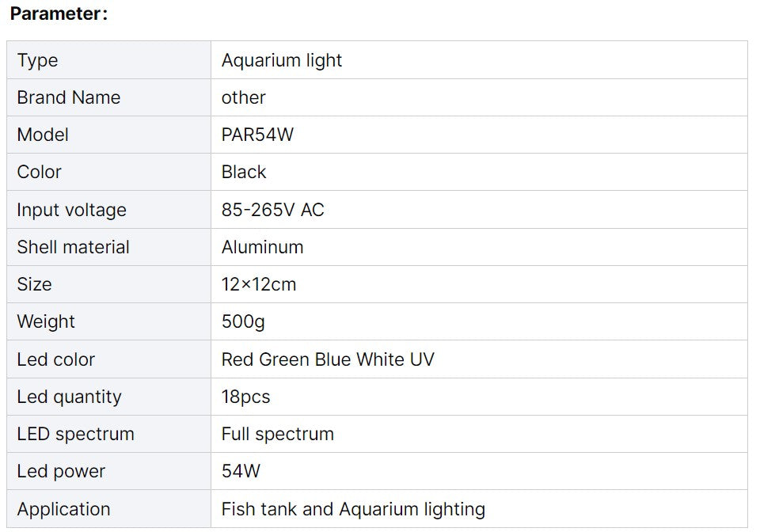
Task: Select the "500g" weight value
Action: point(243,321)
